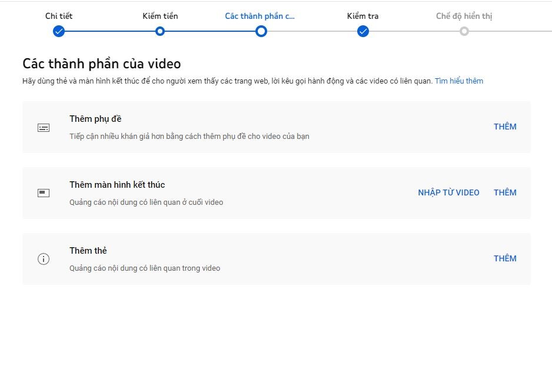
Task: Click the current Các thành phần step circle
Action: (261, 31)
